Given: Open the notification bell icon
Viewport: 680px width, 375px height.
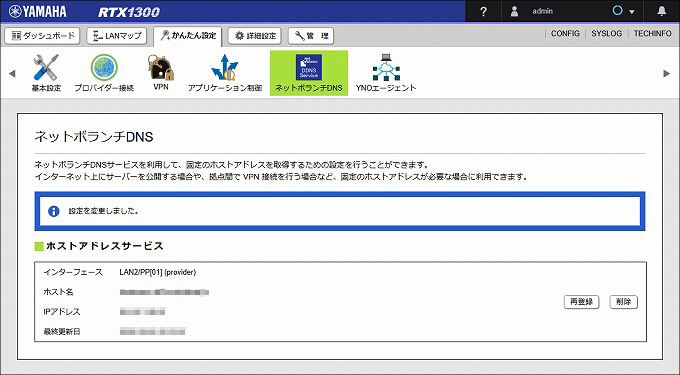Looking at the screenshot, I should [x=661, y=11].
